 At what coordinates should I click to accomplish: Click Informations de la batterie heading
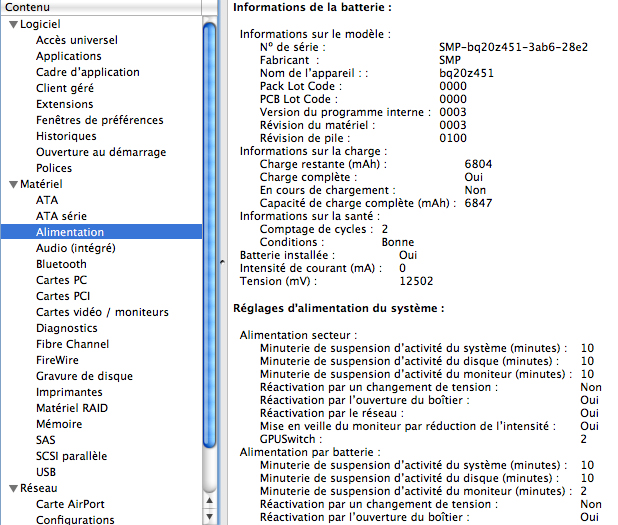pos(313,7)
